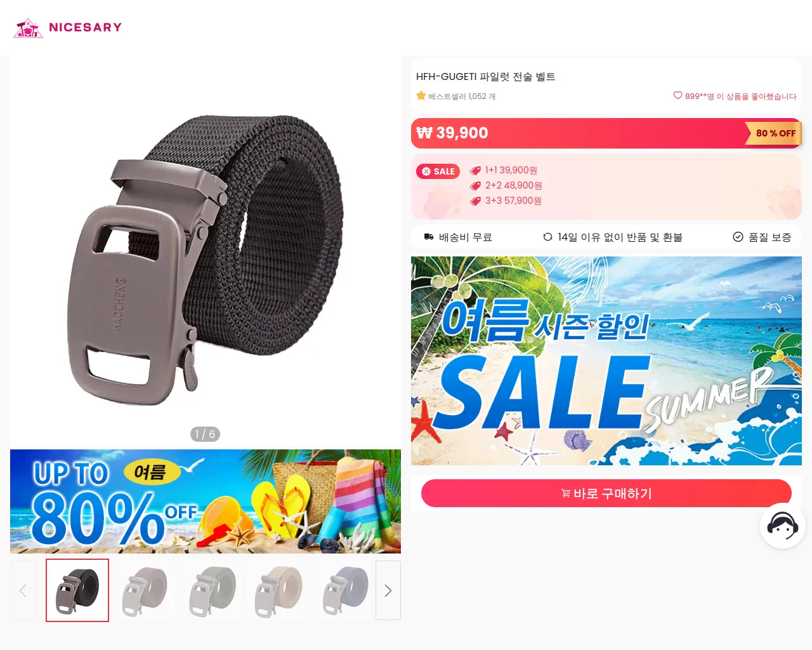
Task: Show previous thumbnails with left chevron
Action: pyautogui.click(x=23, y=590)
